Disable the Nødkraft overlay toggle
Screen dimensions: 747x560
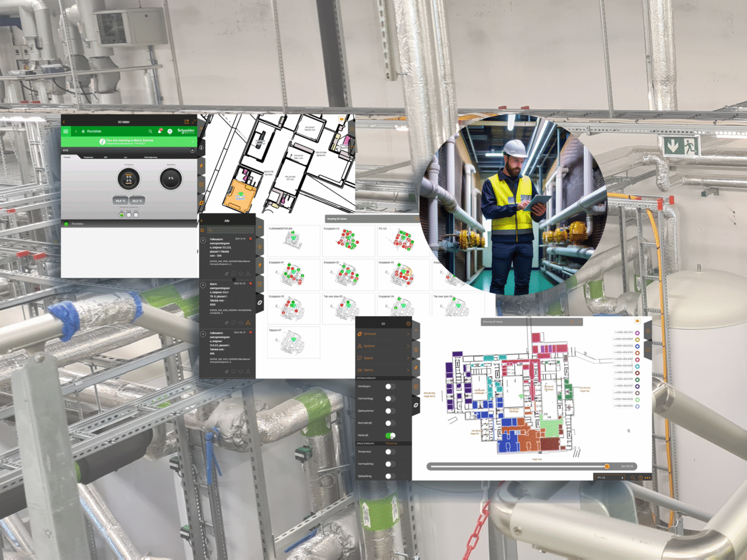point(390,435)
